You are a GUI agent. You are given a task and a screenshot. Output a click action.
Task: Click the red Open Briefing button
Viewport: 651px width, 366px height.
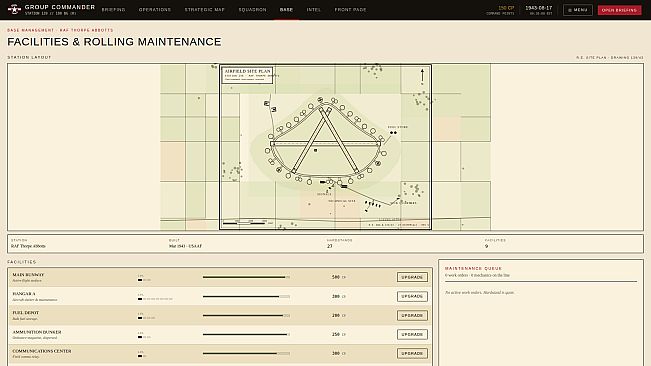619,10
